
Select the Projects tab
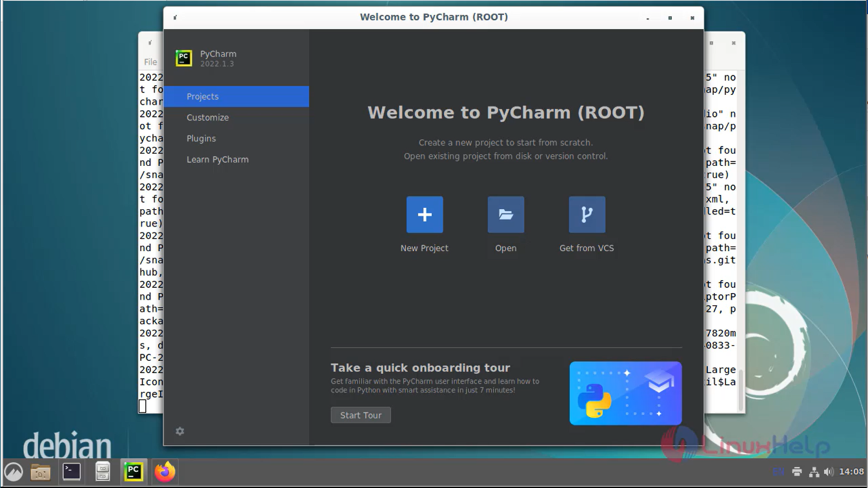[237, 96]
